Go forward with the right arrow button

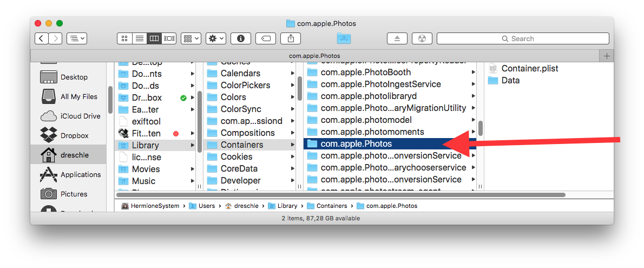[55, 38]
